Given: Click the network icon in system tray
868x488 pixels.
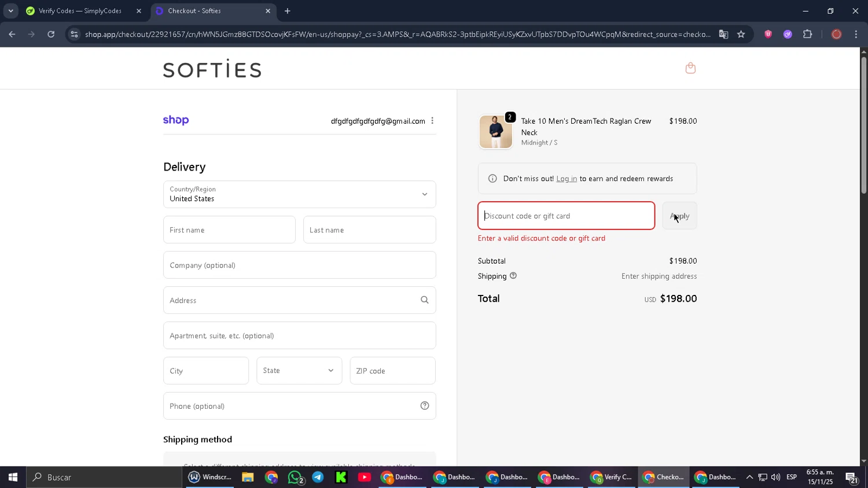Looking at the screenshot, I should 763,477.
